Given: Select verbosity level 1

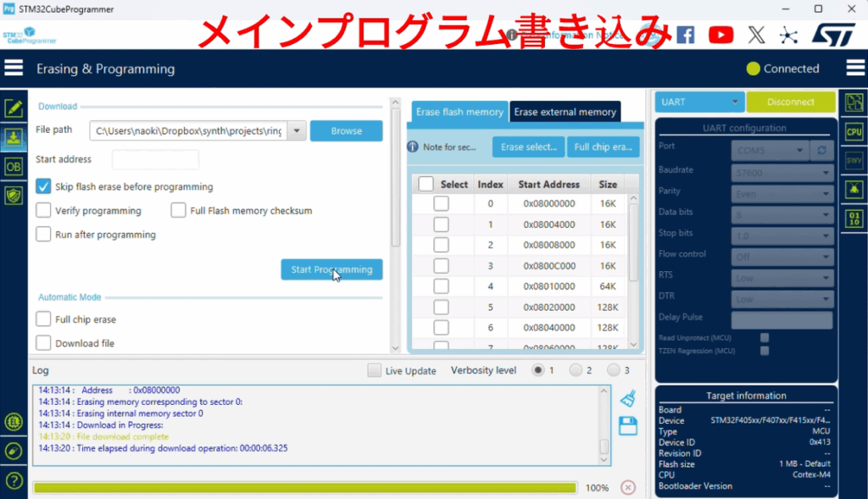Looking at the screenshot, I should [538, 370].
